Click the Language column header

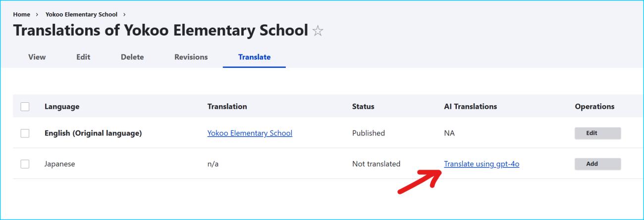click(x=62, y=106)
